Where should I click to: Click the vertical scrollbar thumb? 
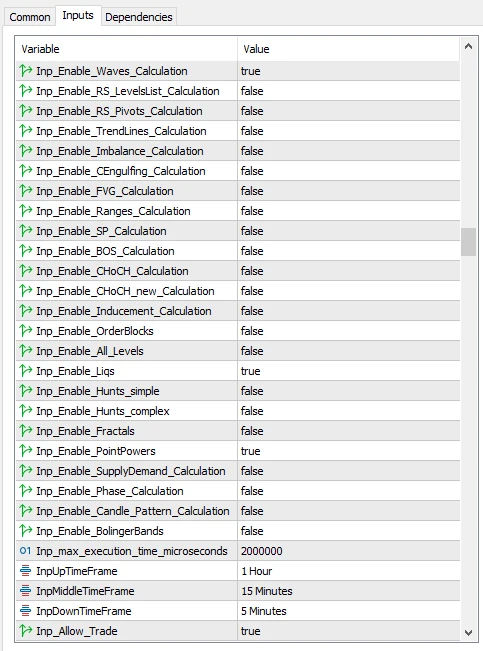click(x=468, y=242)
